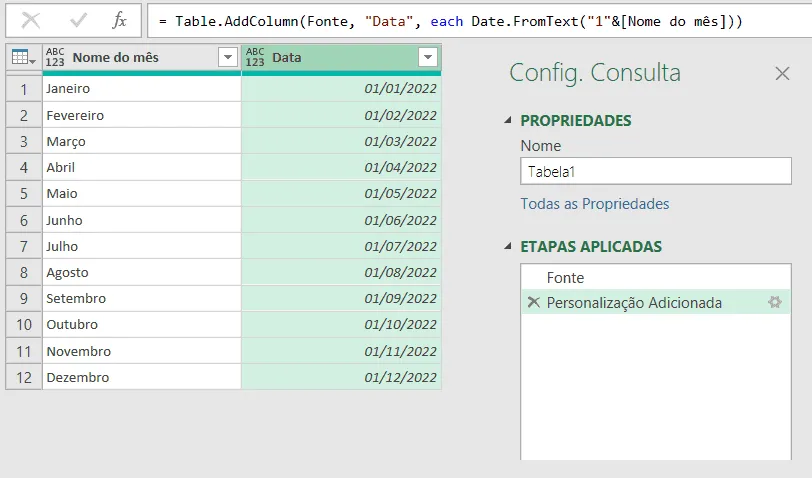Delete the Personalização Adicionada step
Viewport: 812px width, 478px height.
(533, 302)
